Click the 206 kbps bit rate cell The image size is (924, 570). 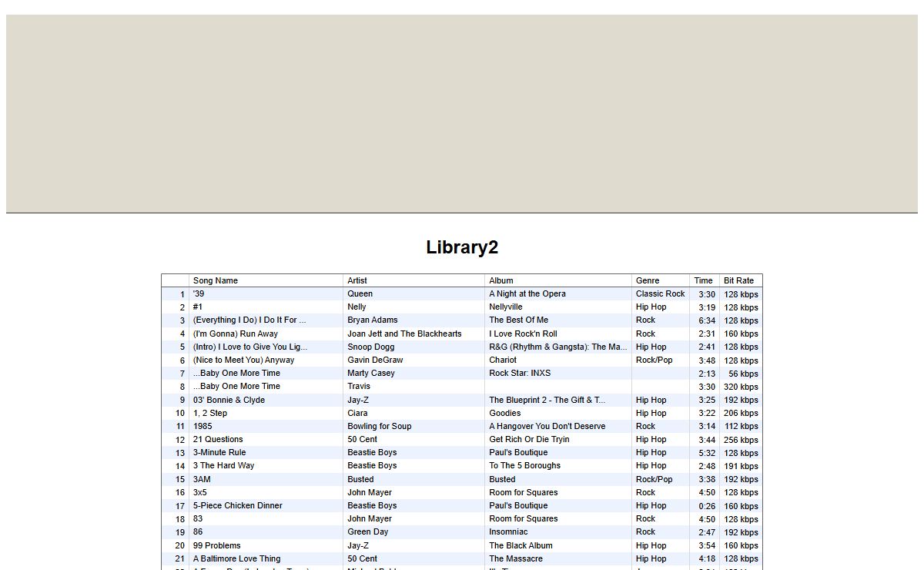tap(741, 414)
